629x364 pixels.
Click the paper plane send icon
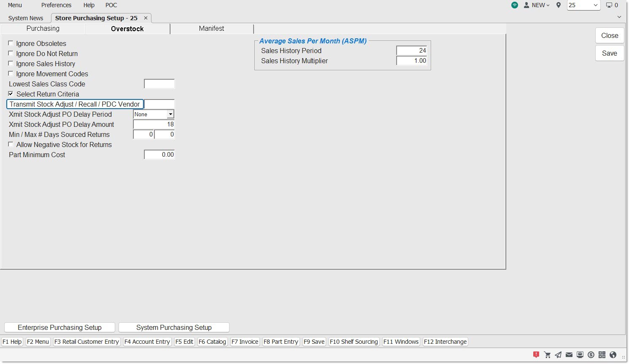coord(558,355)
